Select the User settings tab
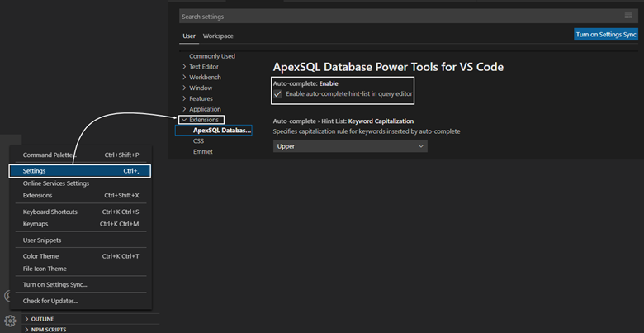This screenshot has width=644, height=333. pos(189,36)
